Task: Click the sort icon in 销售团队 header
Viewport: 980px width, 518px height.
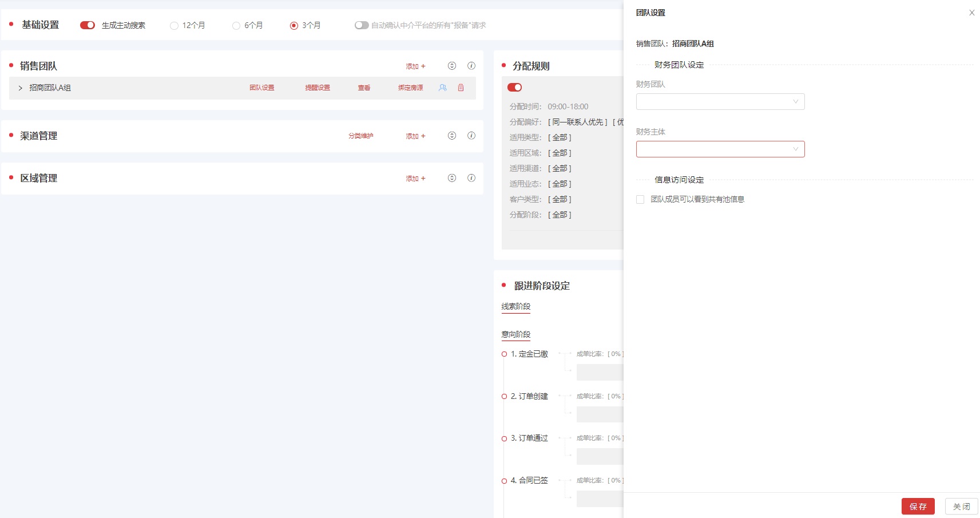Action: click(452, 66)
